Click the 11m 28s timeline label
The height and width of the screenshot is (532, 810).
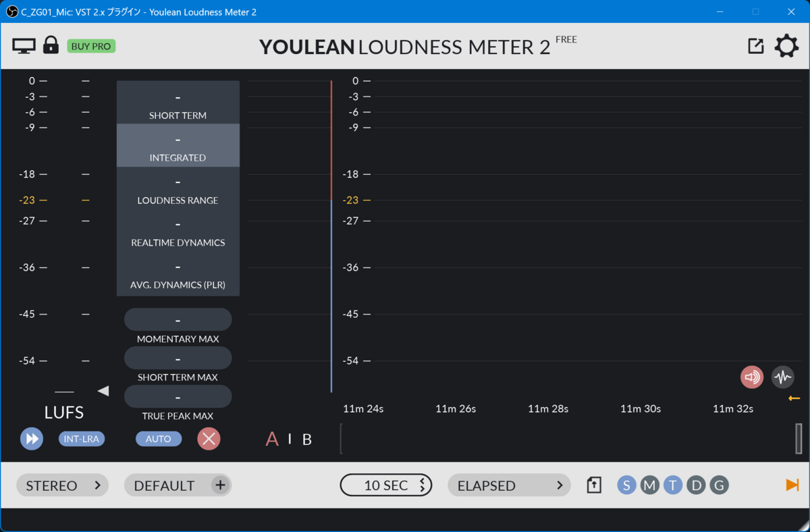pyautogui.click(x=548, y=408)
